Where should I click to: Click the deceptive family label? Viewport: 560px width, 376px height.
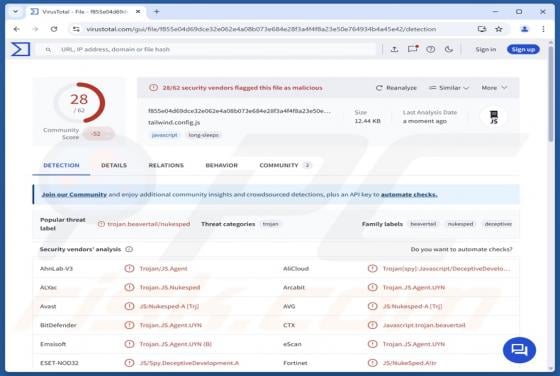pyautogui.click(x=498, y=224)
